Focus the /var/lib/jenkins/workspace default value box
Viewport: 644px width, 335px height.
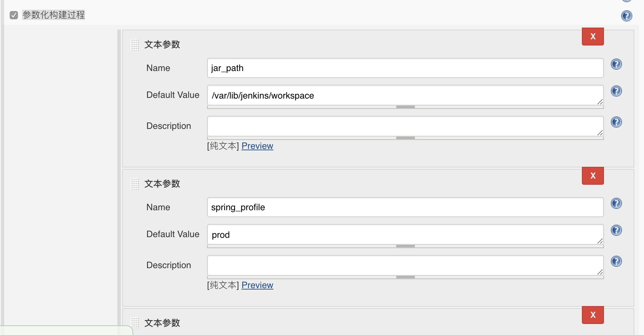405,95
